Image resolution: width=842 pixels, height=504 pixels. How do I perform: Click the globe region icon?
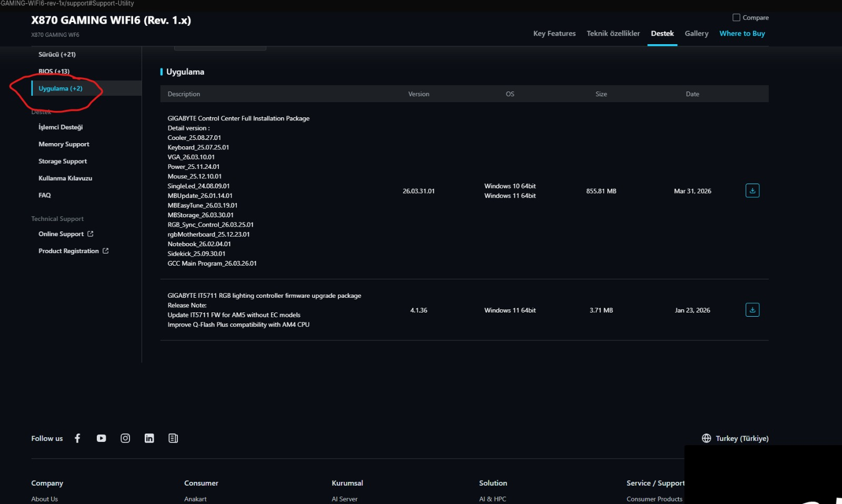tap(706, 438)
